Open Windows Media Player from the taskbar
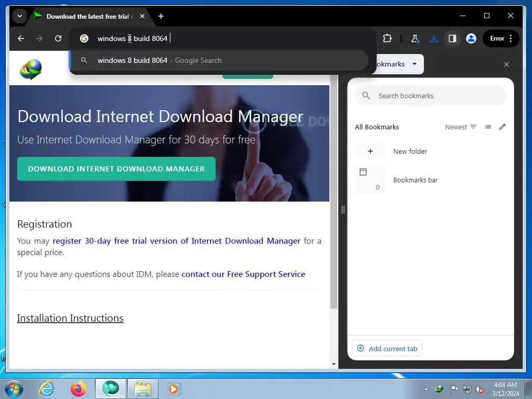This screenshot has height=399, width=532. tap(174, 389)
